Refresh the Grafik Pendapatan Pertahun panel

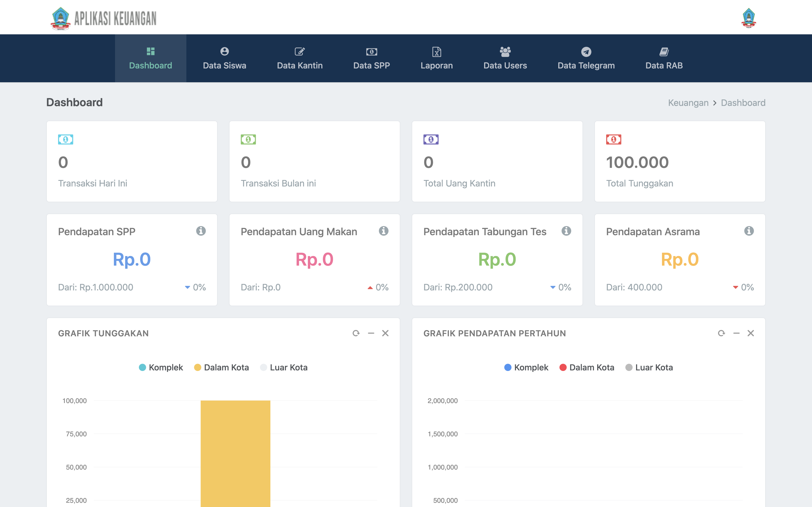[x=721, y=333]
